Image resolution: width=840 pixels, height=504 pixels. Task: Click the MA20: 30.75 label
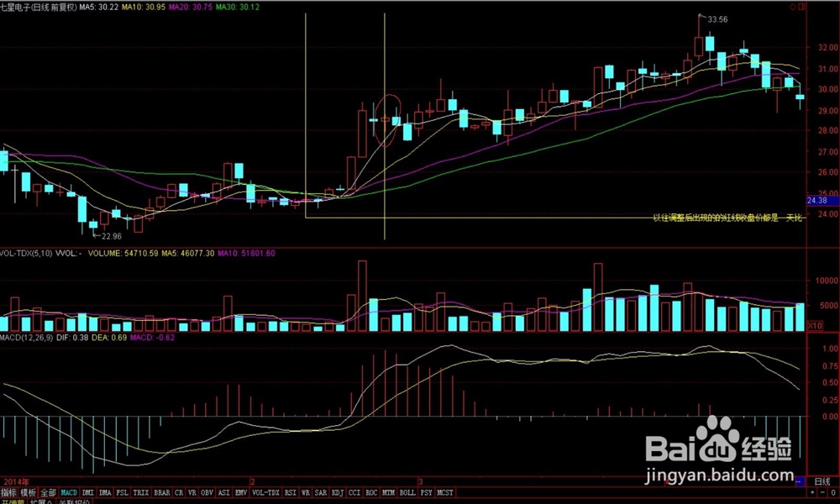191,7
